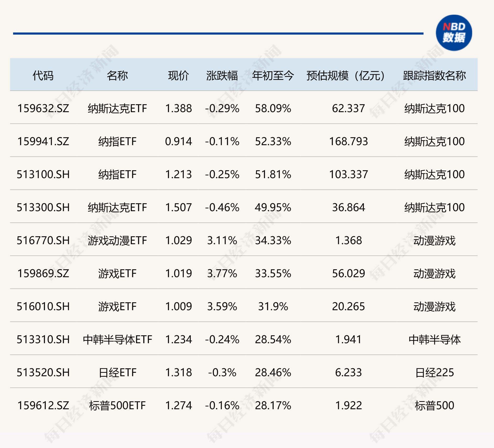
Task: Click the NBD数据 logo badge
Action: (454, 33)
